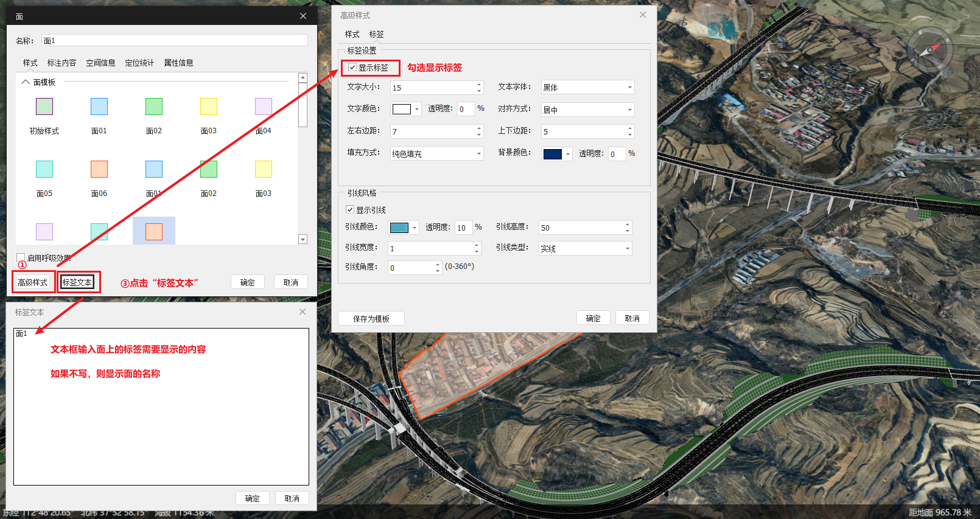Screen dimensions: 980x519
Task: Select the orange 面06 template icon
Action: [99, 169]
